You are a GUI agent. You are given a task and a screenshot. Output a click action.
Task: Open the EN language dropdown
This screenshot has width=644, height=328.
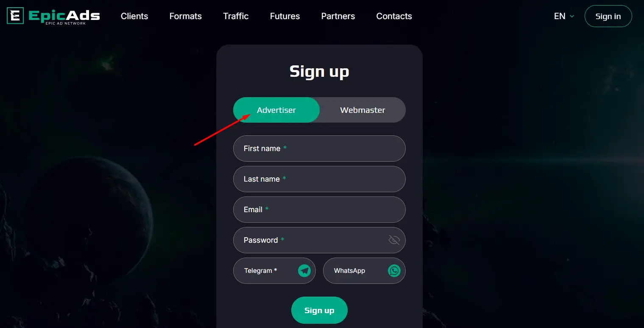click(x=564, y=16)
